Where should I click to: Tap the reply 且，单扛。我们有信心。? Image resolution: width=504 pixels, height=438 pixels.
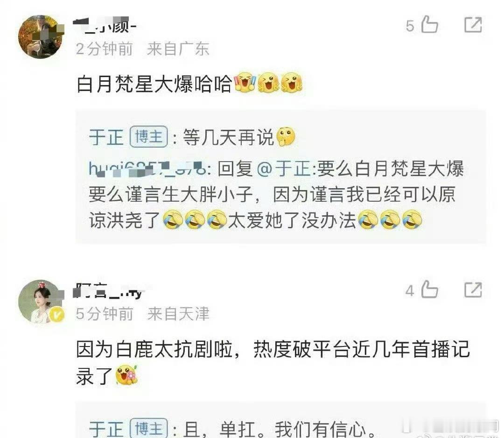click(279, 428)
